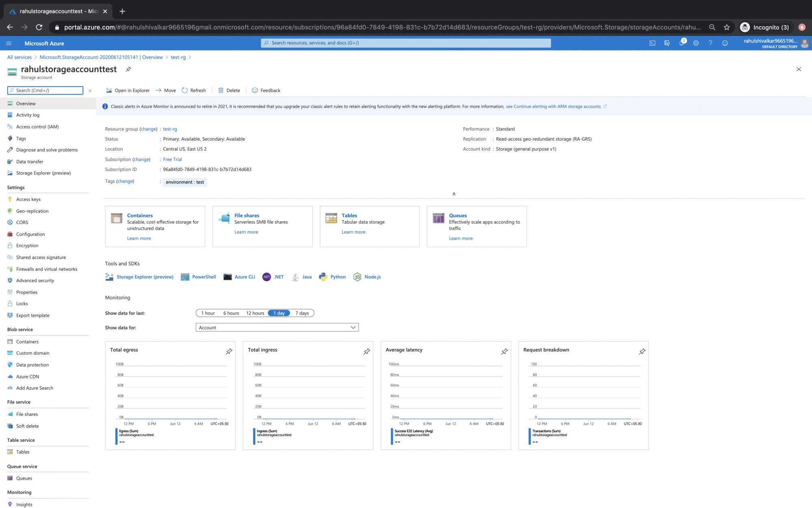The height and width of the screenshot is (508, 812).
Task: Open the Show data for Account dropdown
Action: coord(277,327)
